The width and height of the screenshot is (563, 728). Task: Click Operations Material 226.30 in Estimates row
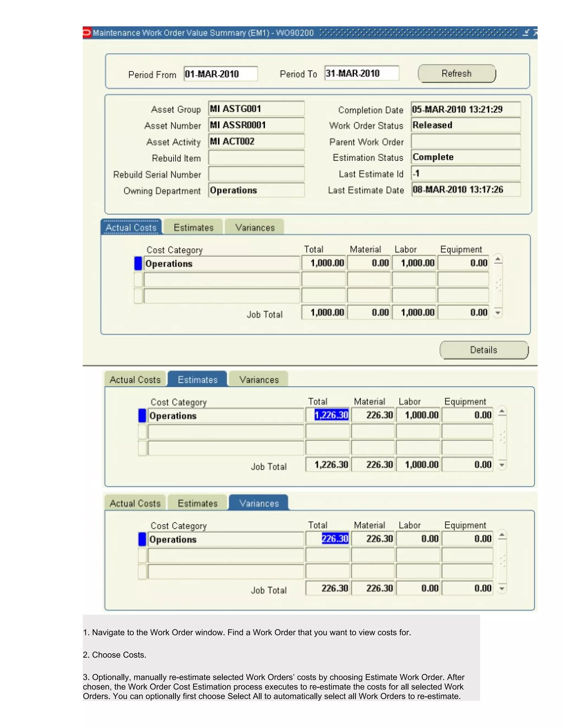point(373,415)
